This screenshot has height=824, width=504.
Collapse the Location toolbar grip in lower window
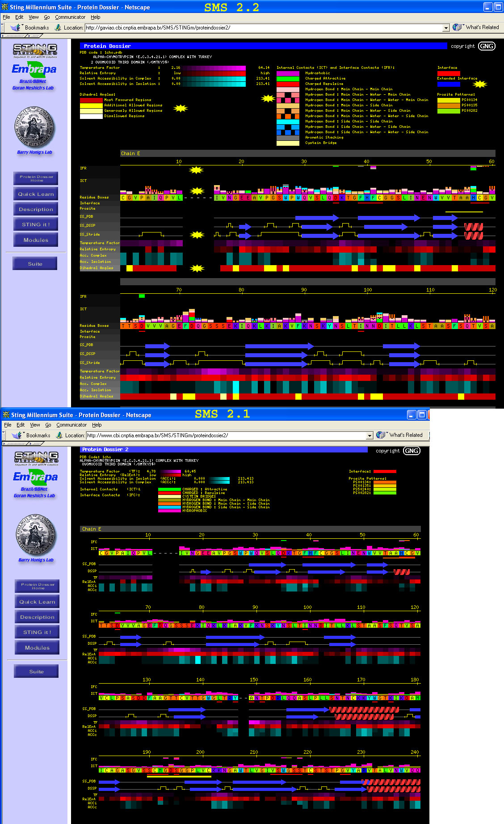pyautogui.click(x=4, y=435)
